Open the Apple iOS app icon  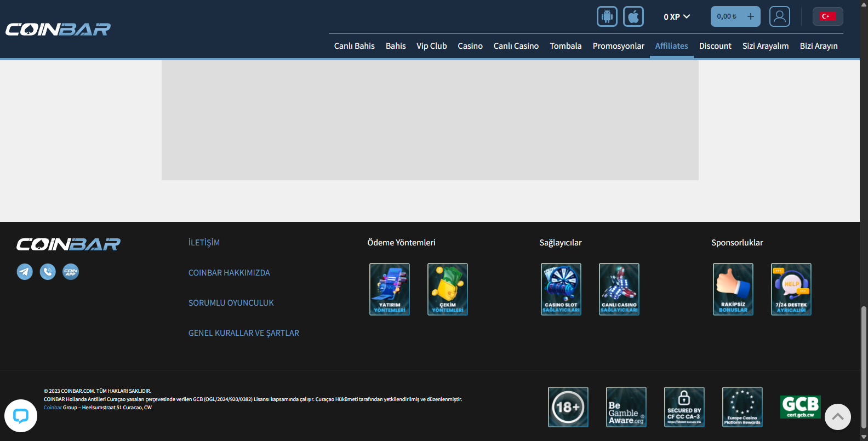click(x=633, y=16)
